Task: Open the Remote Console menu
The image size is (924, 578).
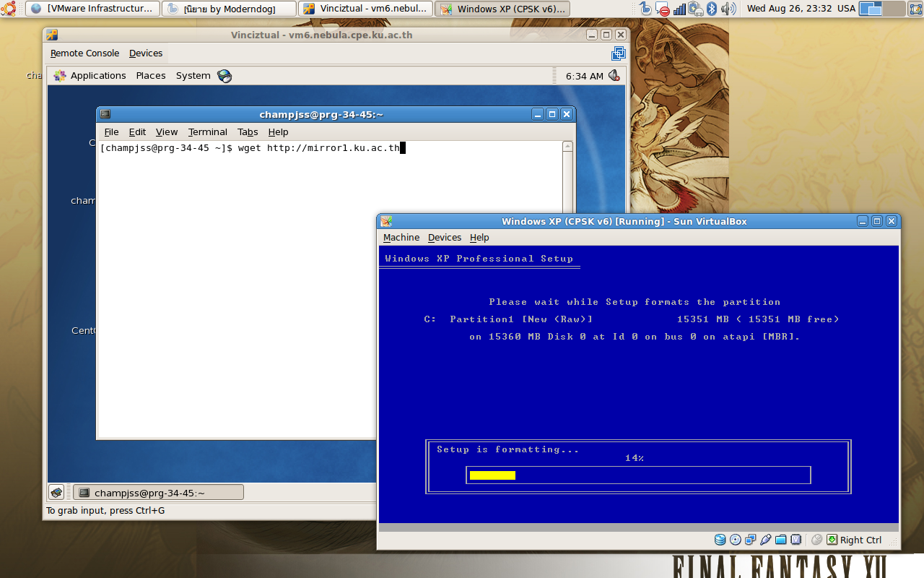Action: (85, 53)
